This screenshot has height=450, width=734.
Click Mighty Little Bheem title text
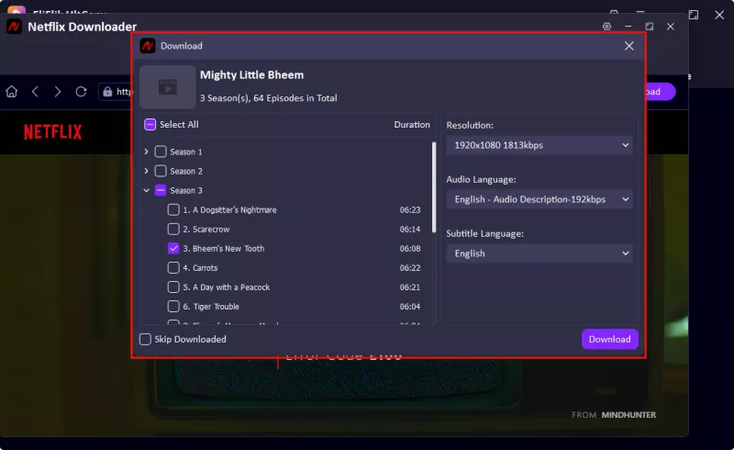(x=252, y=75)
